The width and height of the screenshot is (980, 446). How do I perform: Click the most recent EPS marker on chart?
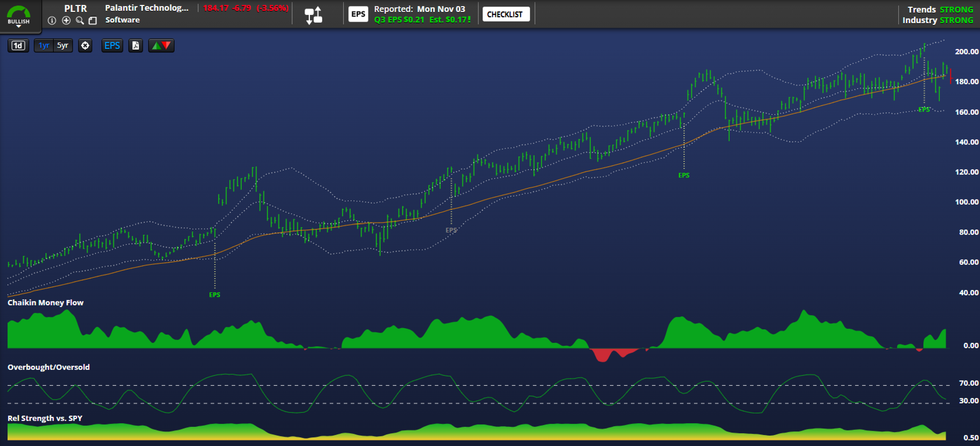(924, 109)
